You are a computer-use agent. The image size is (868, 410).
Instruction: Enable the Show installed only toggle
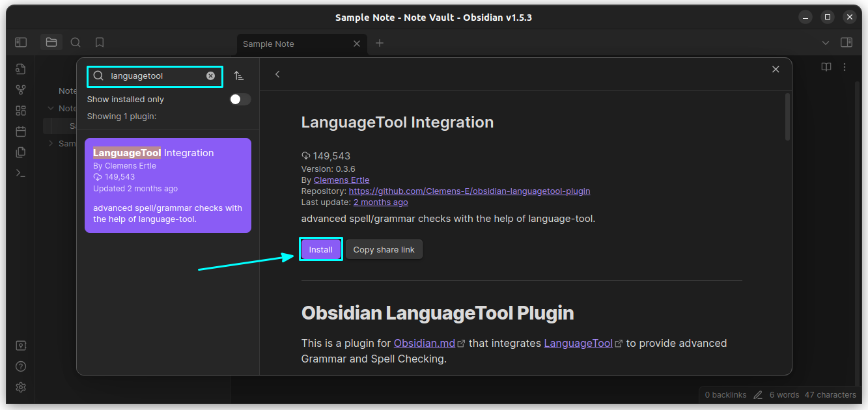(x=239, y=99)
